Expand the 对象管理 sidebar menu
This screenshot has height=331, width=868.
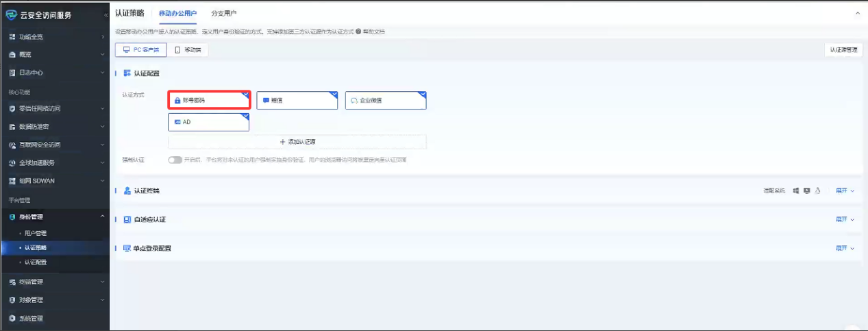click(102, 299)
